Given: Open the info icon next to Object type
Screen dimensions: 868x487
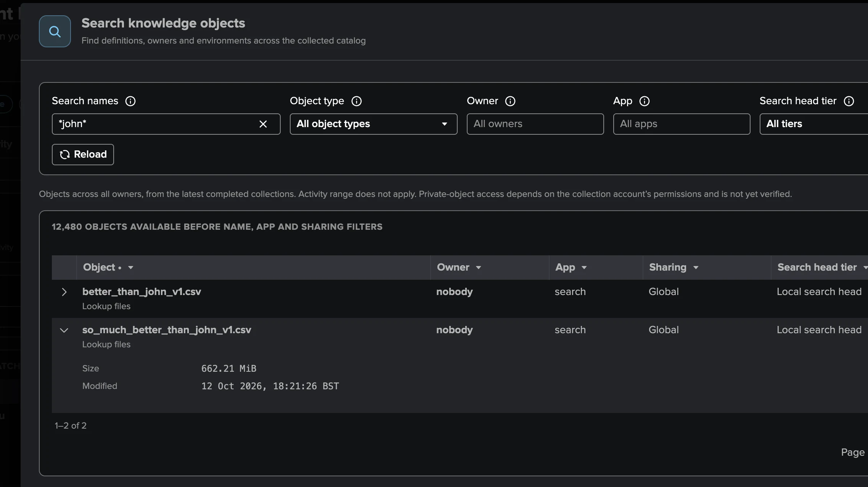Looking at the screenshot, I should pyautogui.click(x=357, y=101).
